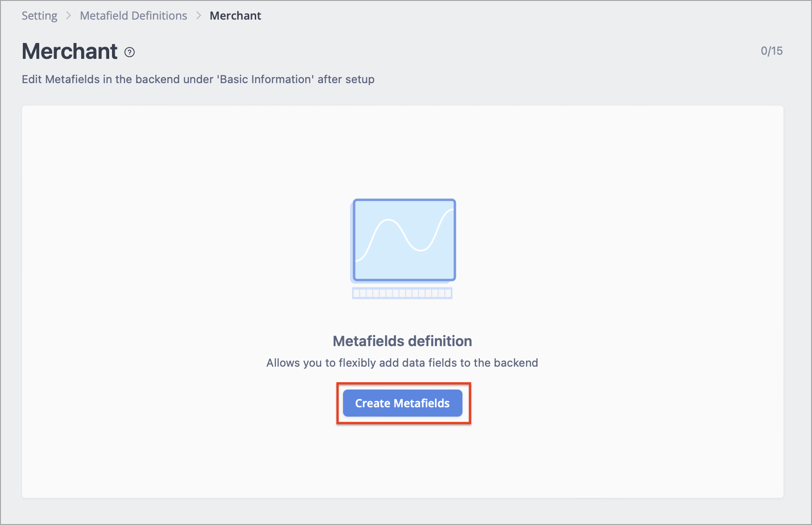Screen dimensions: 812x525
Task: Click the Metafields definition heading
Action: tap(402, 341)
